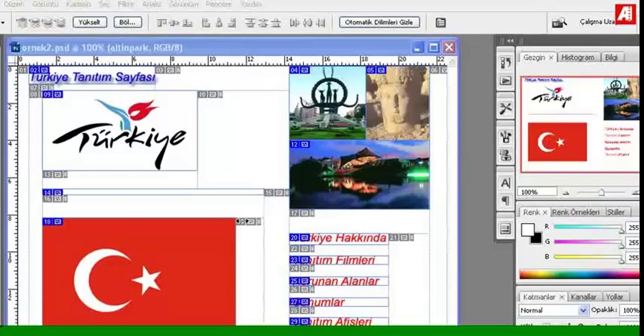Open the Layer Comps panel icon
Viewport: 644px width, 336px height.
(x=506, y=229)
